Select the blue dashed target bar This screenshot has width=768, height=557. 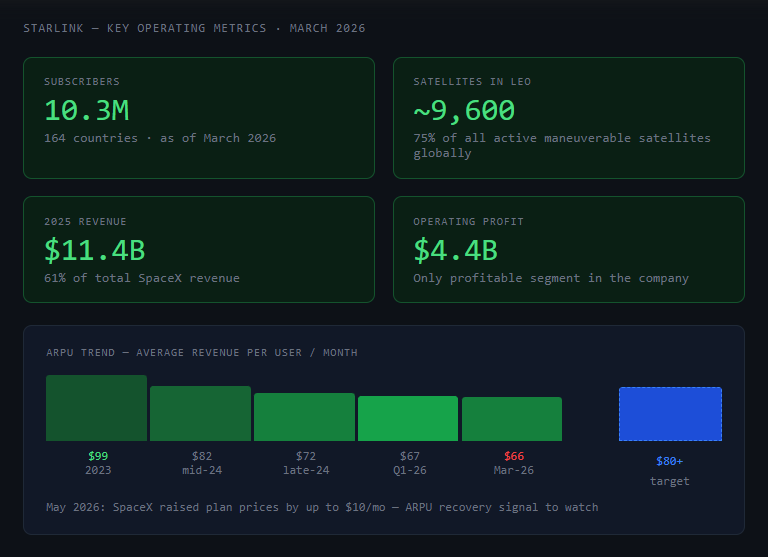pos(670,414)
